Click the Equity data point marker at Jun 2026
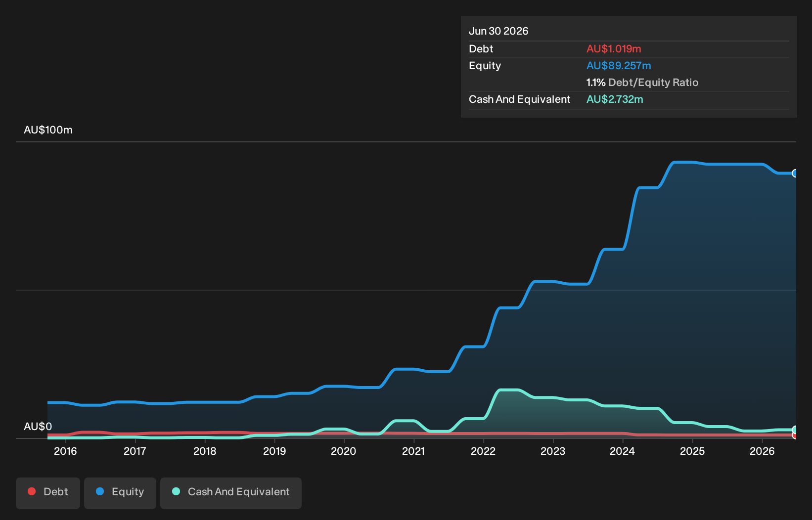Screen dimensions: 812x520 pyautogui.click(x=795, y=173)
